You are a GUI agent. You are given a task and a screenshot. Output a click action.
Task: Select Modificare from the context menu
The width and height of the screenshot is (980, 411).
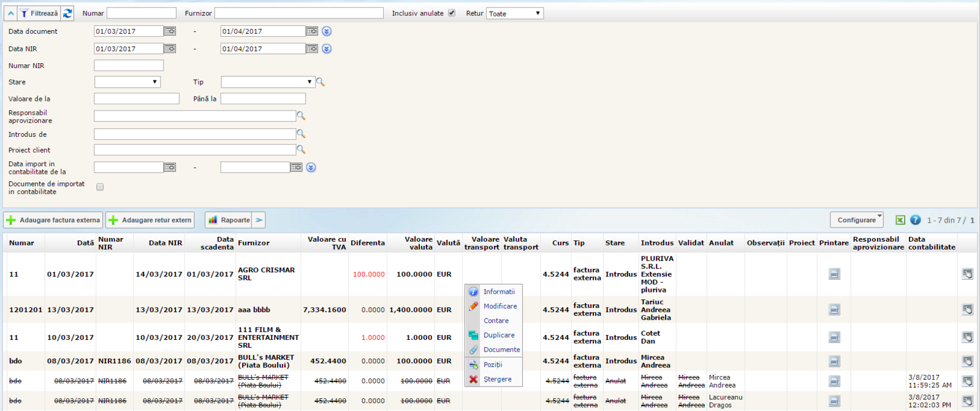(499, 306)
